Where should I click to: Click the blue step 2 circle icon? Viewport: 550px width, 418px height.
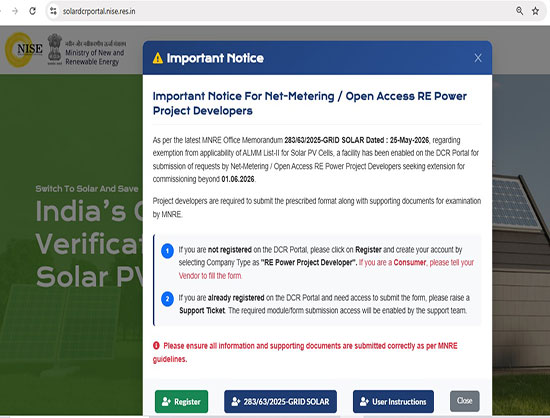click(x=167, y=299)
